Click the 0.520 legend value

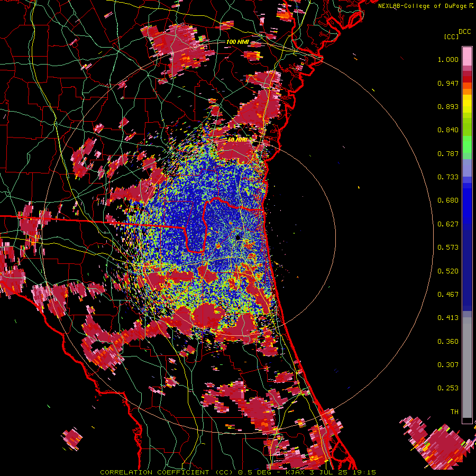448,271
